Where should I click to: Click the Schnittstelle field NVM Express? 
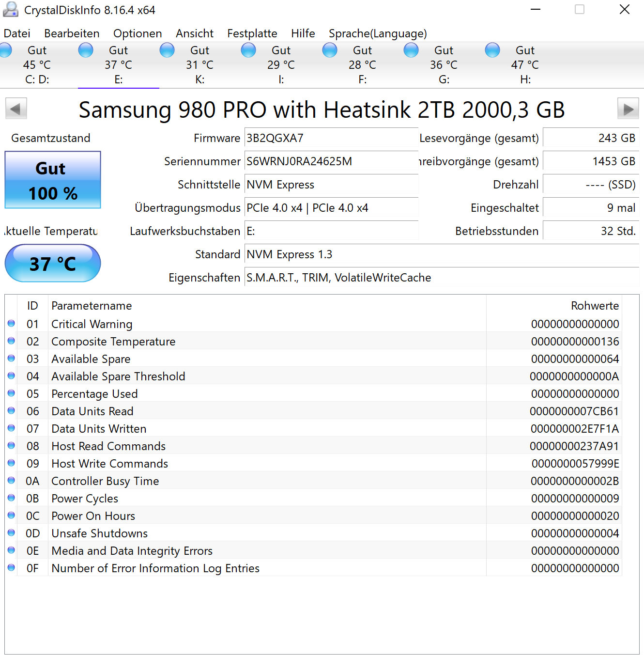click(331, 185)
